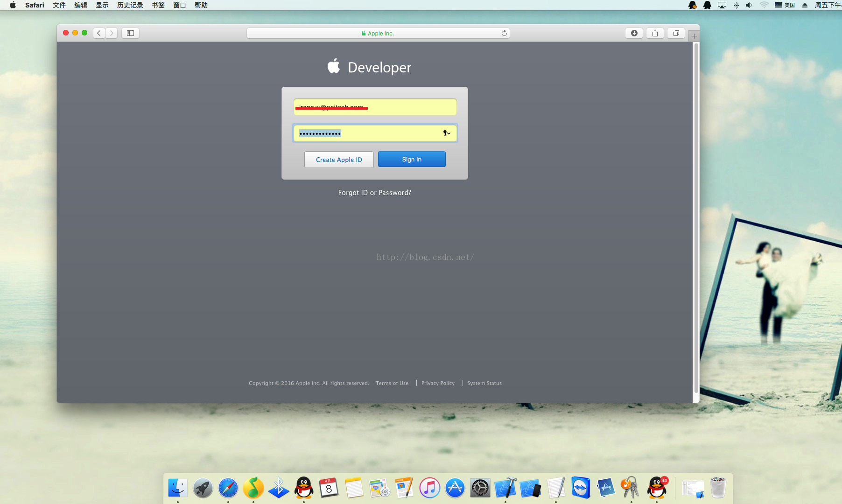This screenshot has height=504, width=842.
Task: Open the 帮助 menu
Action: click(x=201, y=5)
